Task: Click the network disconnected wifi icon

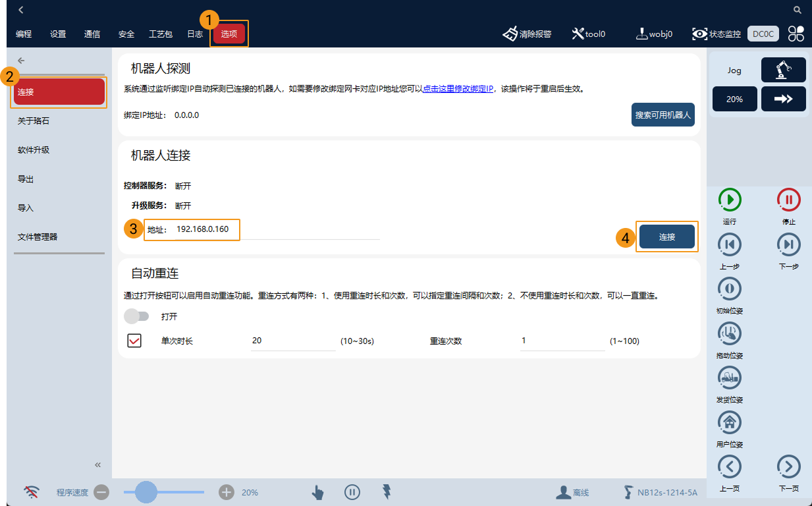Action: 31,492
